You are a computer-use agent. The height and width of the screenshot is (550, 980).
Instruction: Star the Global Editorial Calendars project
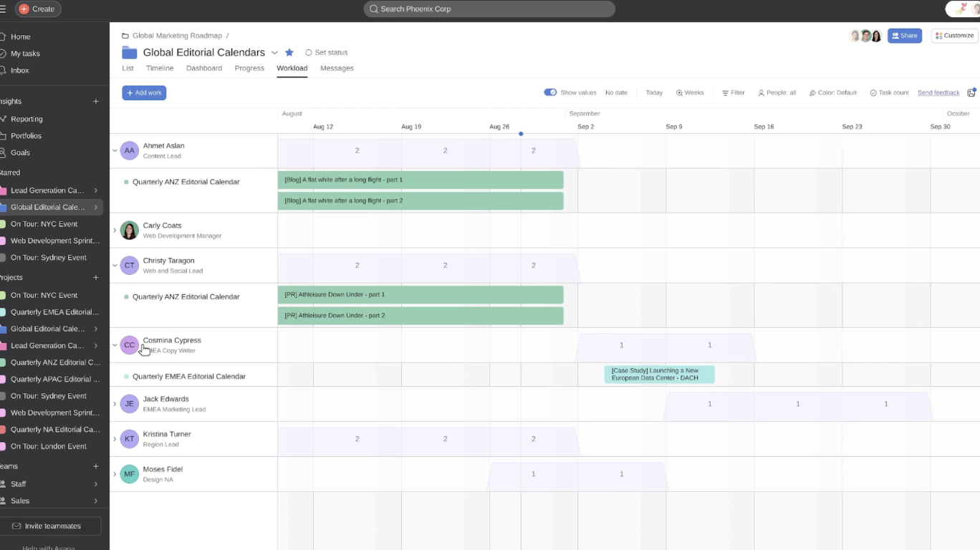click(x=289, y=52)
